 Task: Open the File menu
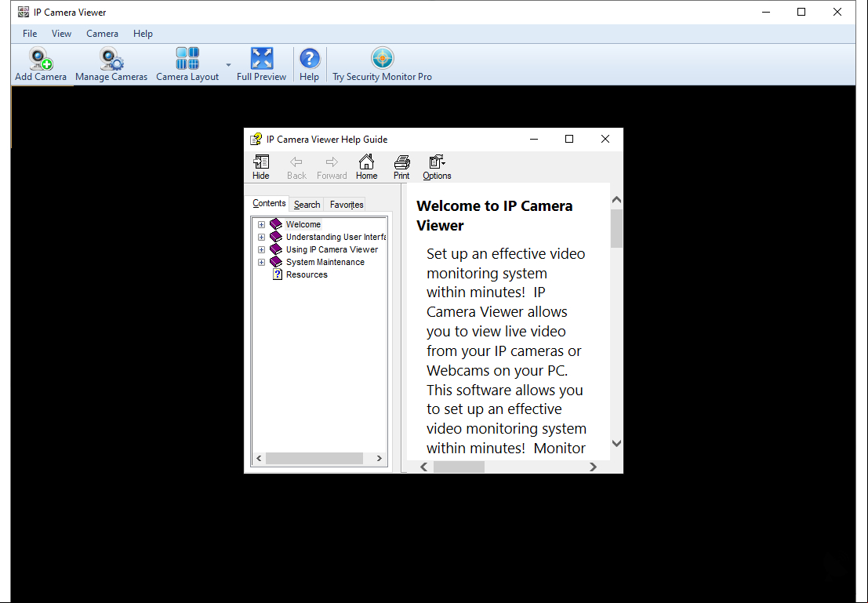30,34
